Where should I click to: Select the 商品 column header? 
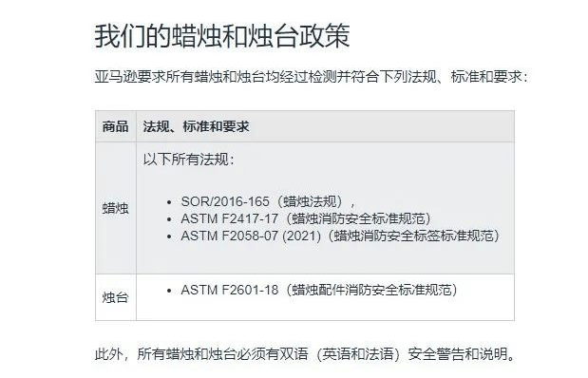pos(116,126)
